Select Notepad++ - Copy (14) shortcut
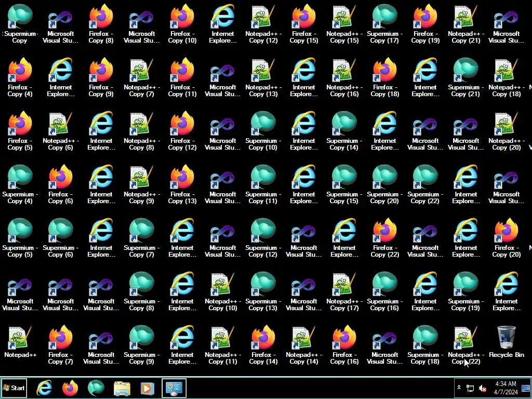This screenshot has height=399, width=532. 303,345
